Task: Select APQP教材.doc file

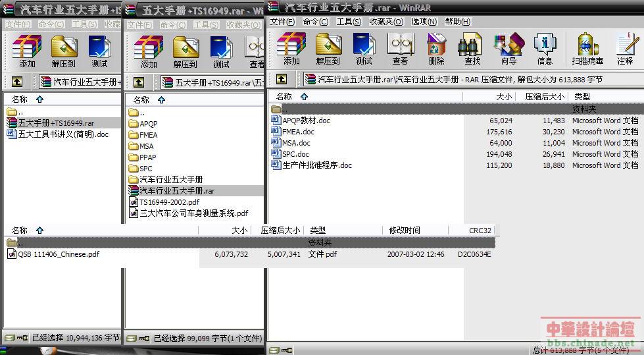Action: click(301, 121)
